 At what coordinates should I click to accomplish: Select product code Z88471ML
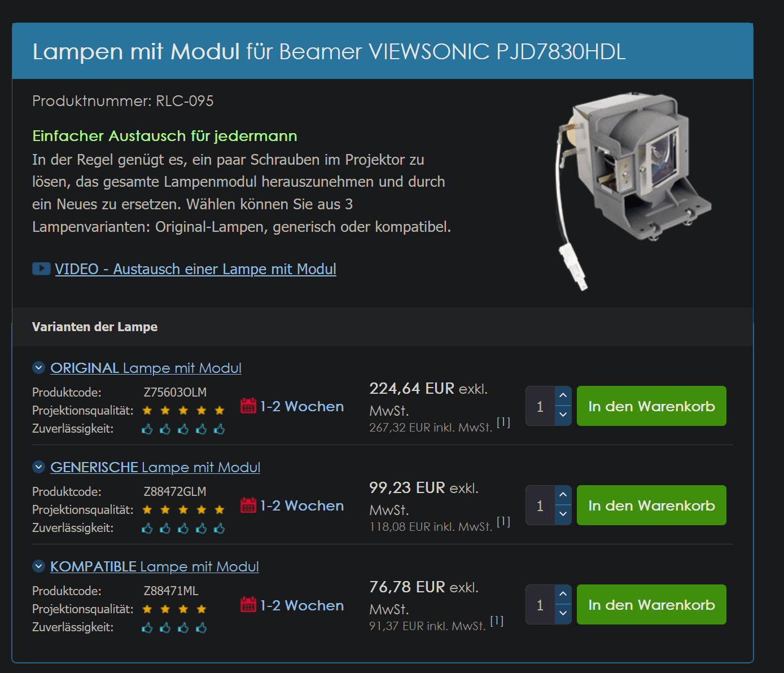(171, 591)
